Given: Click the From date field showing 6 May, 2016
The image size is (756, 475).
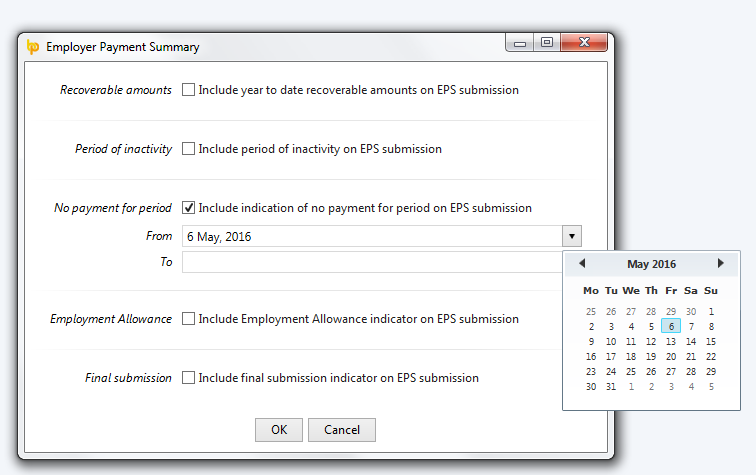Looking at the screenshot, I should (x=372, y=236).
